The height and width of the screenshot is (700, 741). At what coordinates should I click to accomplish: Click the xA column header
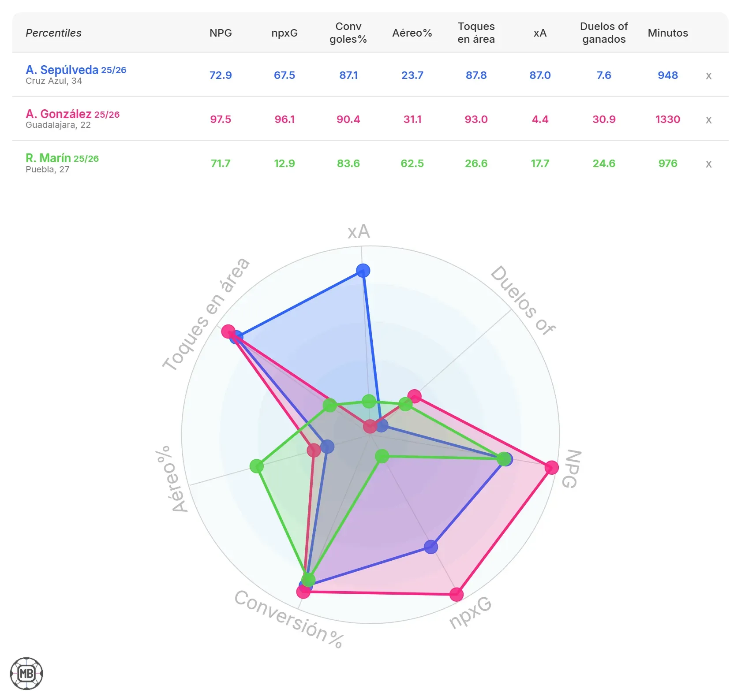pos(540,33)
